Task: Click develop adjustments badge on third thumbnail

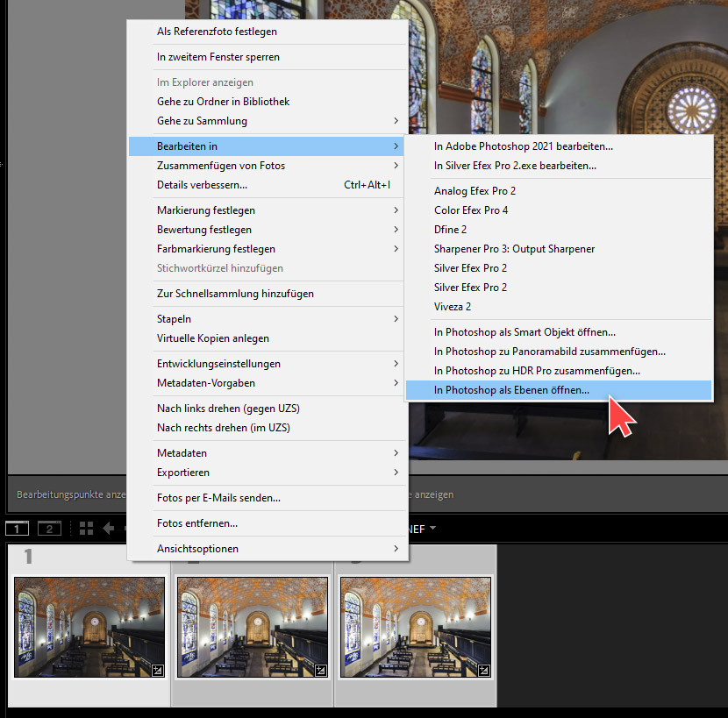Action: 484,671
